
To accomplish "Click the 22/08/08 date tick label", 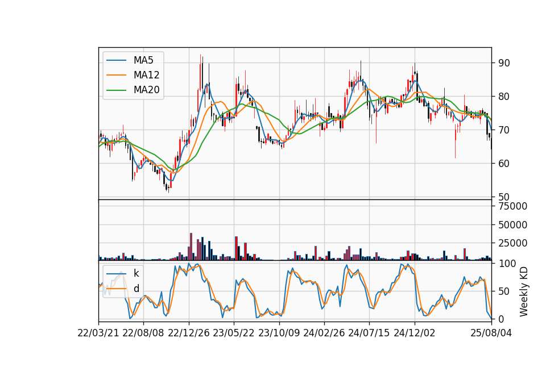I will [x=143, y=333].
